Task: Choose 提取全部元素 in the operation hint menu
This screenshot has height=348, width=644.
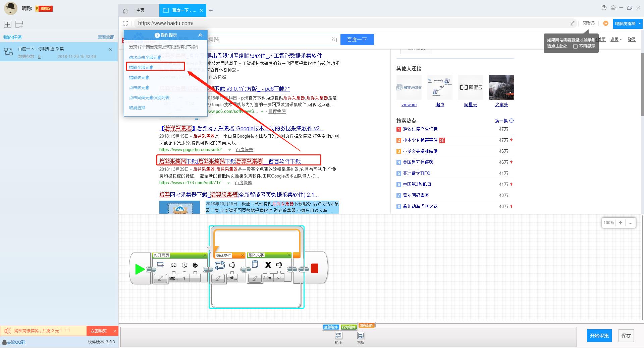Action: coord(141,67)
